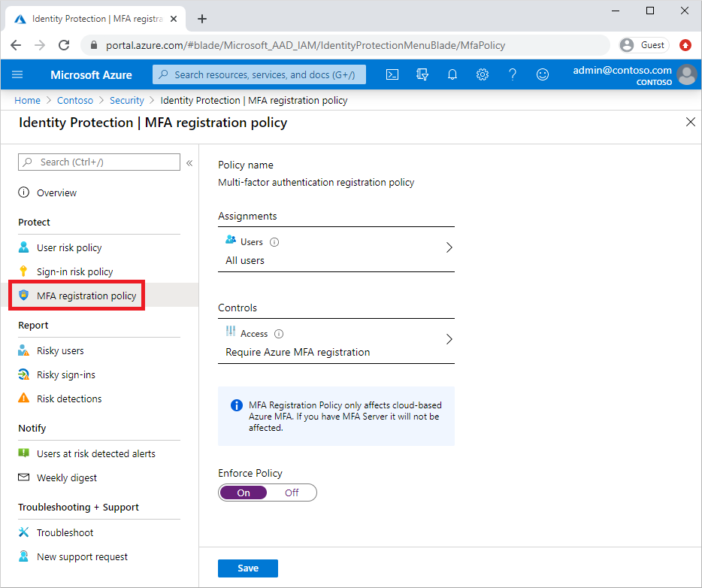Open Cloud Shell from the top bar
702x588 pixels.
coord(392,74)
